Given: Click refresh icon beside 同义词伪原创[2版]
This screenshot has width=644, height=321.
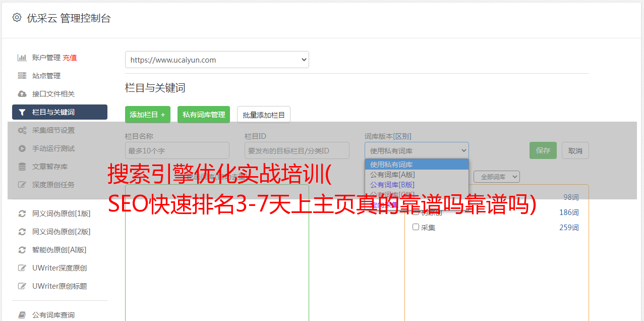Looking at the screenshot, I should click(x=22, y=232).
